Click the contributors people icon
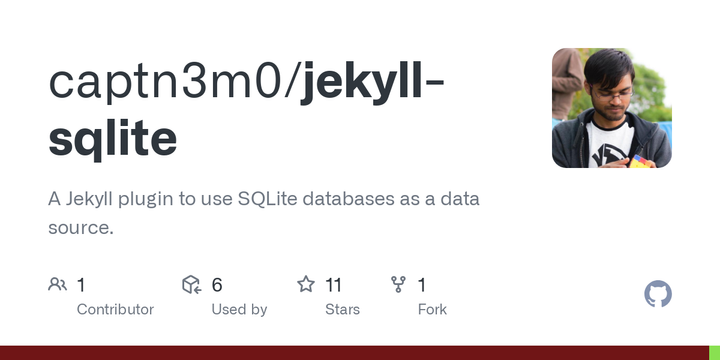The height and width of the screenshot is (360, 720). (x=57, y=285)
